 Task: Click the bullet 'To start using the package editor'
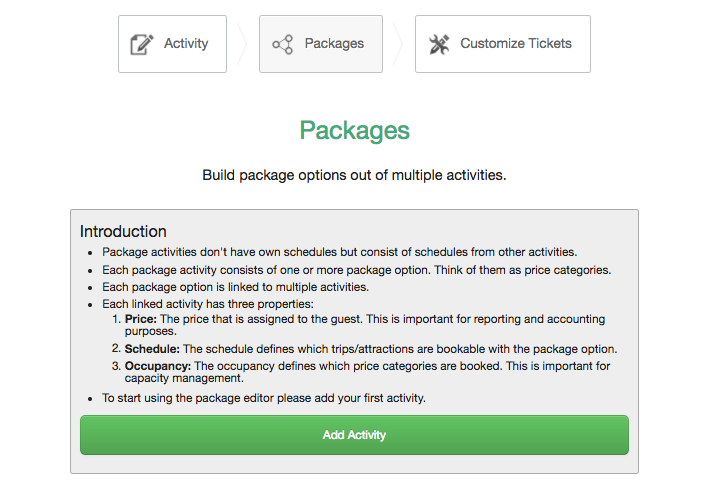pyautogui.click(x=264, y=398)
